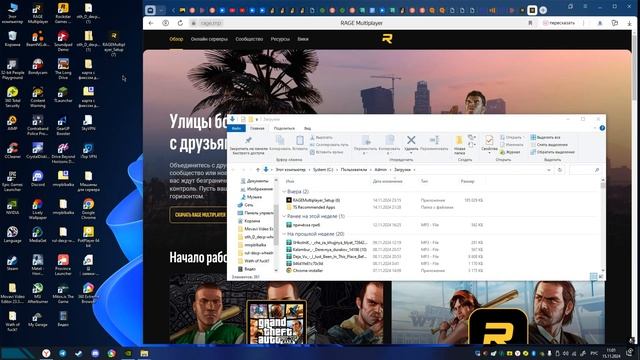This screenshot has height=360, width=640.
Task: Open the TLauncher desktop shortcut
Action: [63, 95]
